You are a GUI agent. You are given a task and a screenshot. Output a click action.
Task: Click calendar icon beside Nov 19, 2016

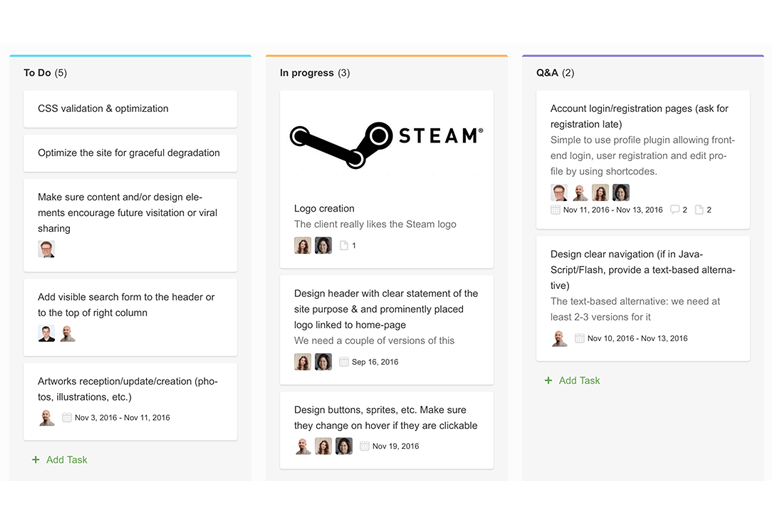tap(364, 446)
